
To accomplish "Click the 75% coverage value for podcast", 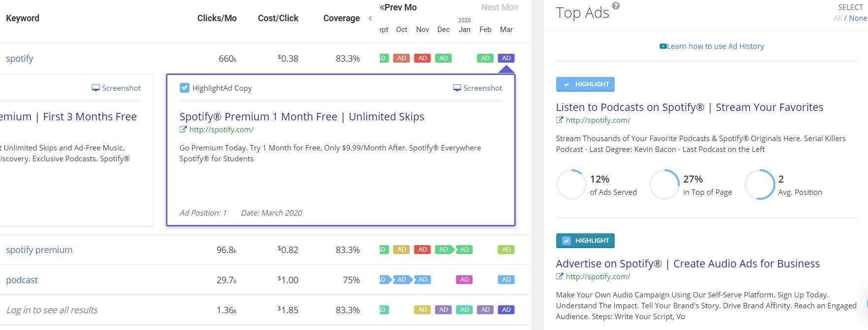I will pos(351,280).
